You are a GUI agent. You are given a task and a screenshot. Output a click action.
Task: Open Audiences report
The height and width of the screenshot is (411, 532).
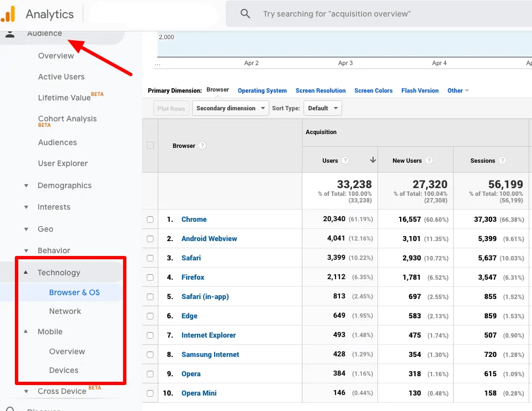coord(57,142)
